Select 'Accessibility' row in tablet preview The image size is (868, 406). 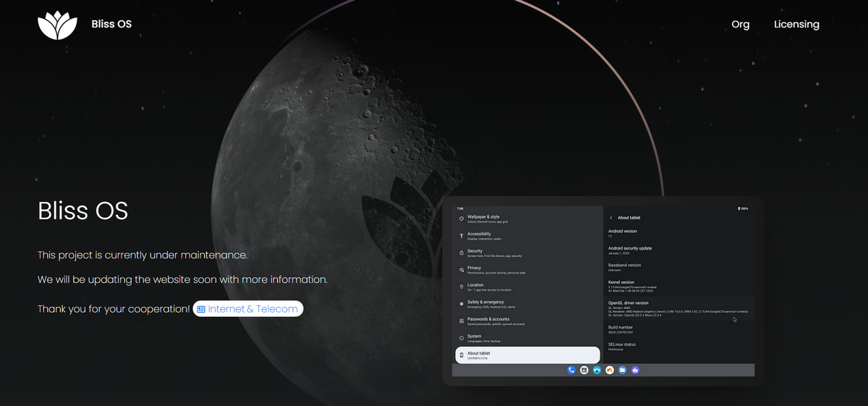click(527, 235)
